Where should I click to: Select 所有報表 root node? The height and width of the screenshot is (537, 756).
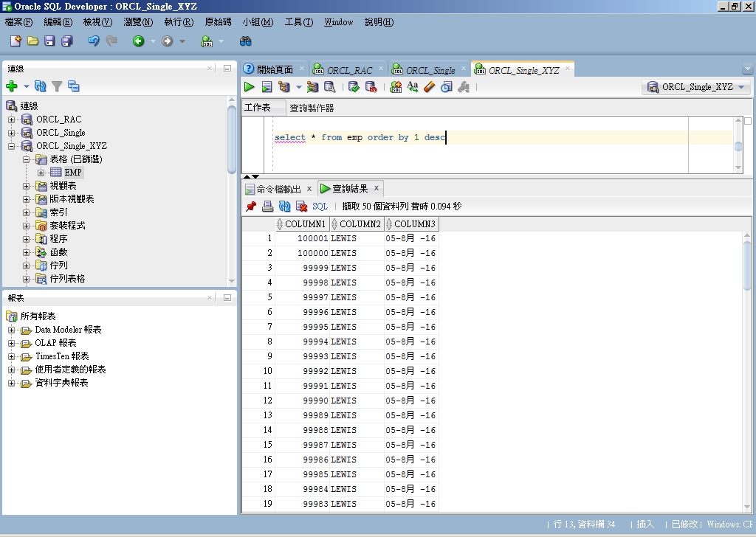pyautogui.click(x=38, y=316)
